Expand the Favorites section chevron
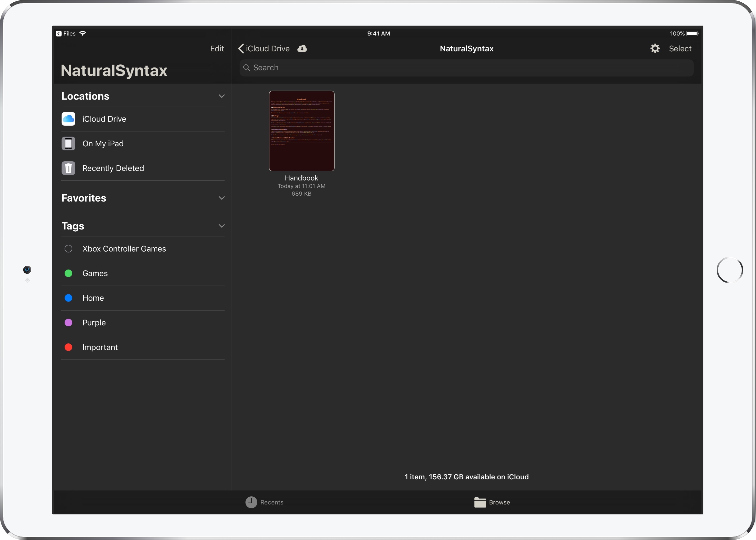The height and width of the screenshot is (540, 756). (x=221, y=198)
